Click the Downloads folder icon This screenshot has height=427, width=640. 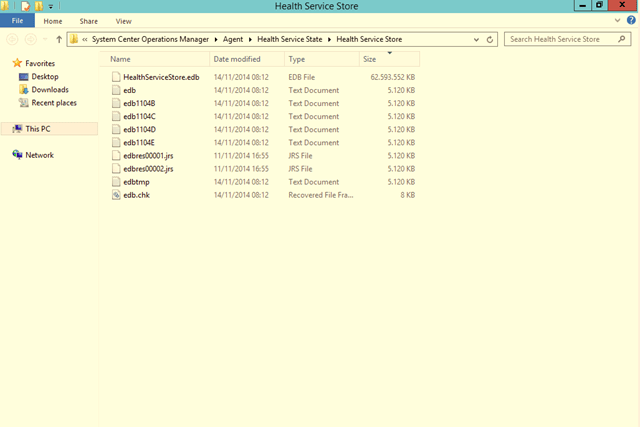24,89
